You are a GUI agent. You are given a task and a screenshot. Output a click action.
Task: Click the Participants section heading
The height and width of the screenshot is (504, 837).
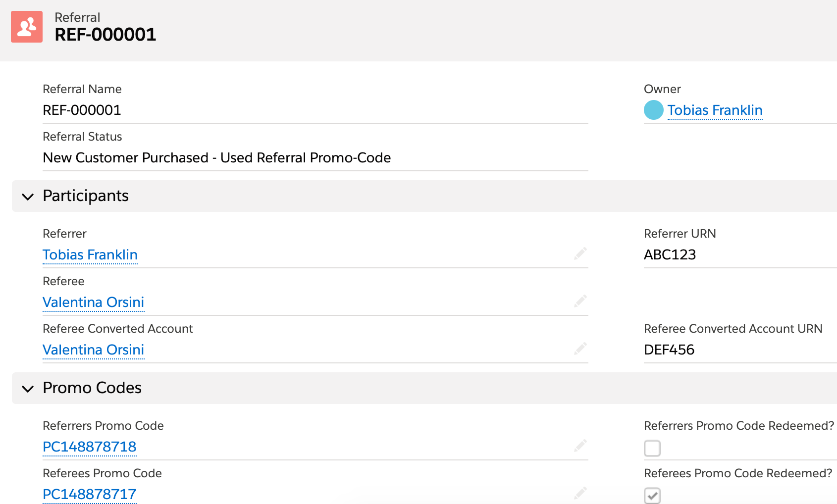[x=86, y=196]
